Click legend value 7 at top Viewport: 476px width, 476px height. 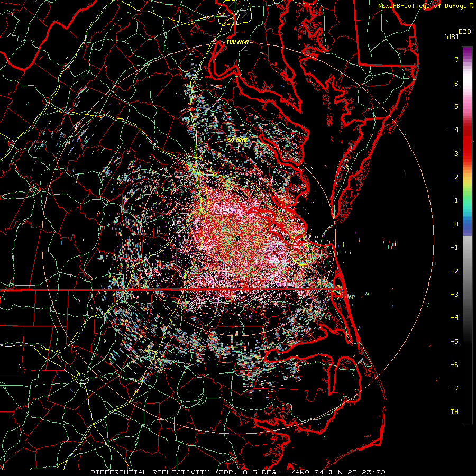[x=456, y=59]
